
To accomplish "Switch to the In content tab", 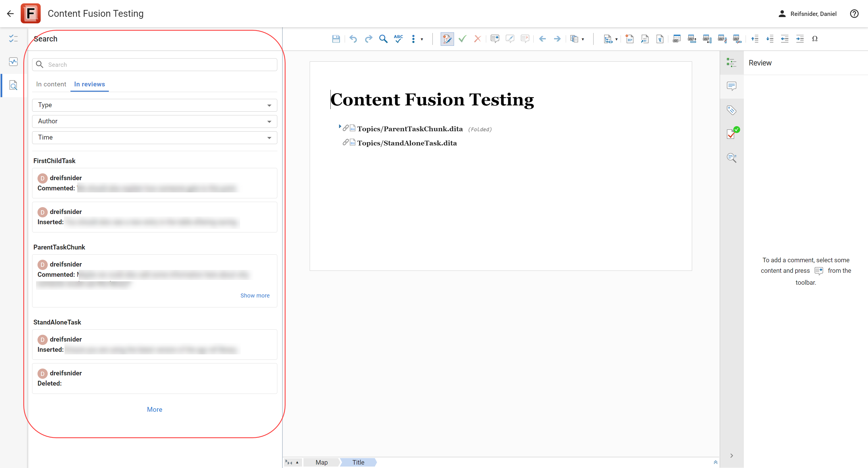I will click(51, 84).
